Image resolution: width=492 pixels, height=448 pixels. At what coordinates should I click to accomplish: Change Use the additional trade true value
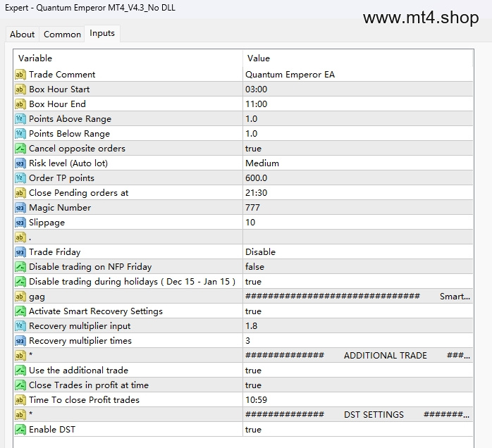pos(357,371)
